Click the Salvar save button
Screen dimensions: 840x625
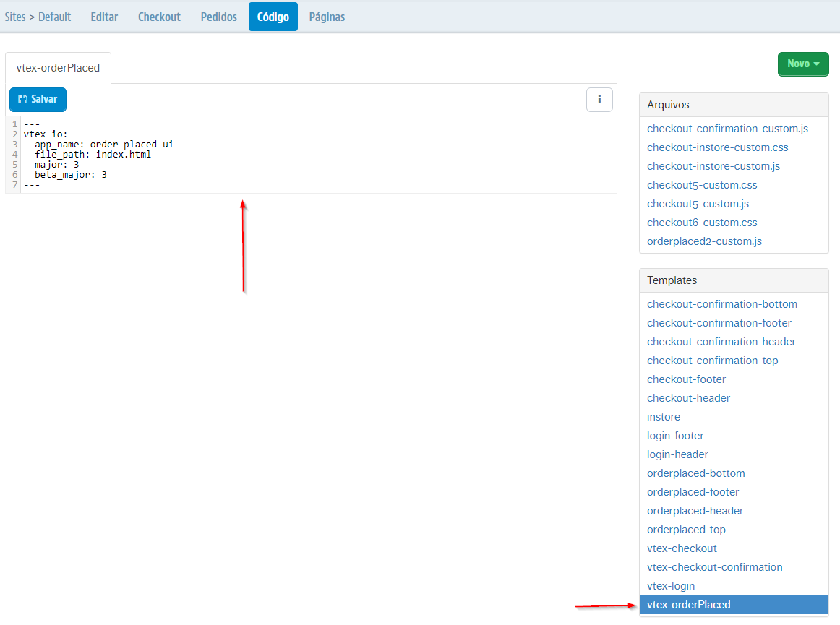[x=38, y=99]
